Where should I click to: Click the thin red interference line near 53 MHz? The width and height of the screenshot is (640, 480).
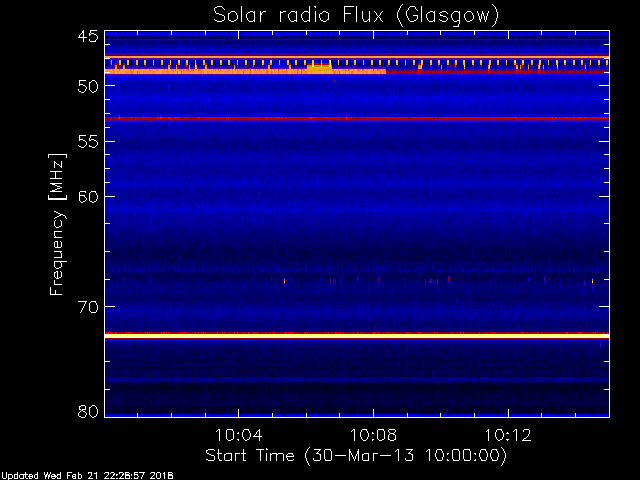[357, 118]
